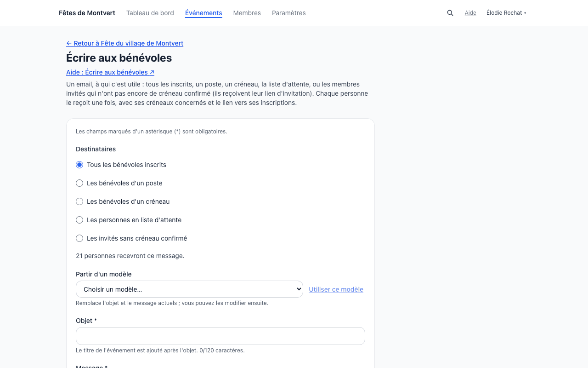This screenshot has width=588, height=368.
Task: Click the "Écrire aux bénévoles" heading
Action: coord(119,58)
